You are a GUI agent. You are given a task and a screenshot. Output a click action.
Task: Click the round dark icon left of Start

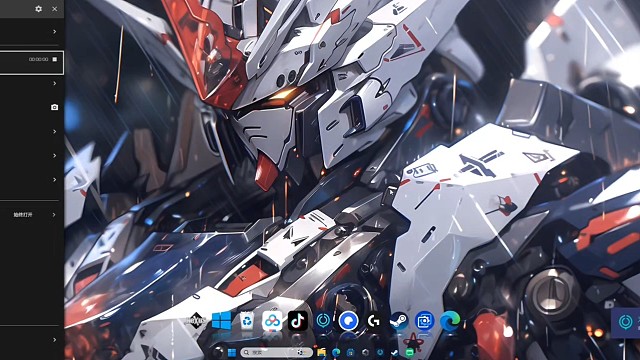tap(218, 352)
